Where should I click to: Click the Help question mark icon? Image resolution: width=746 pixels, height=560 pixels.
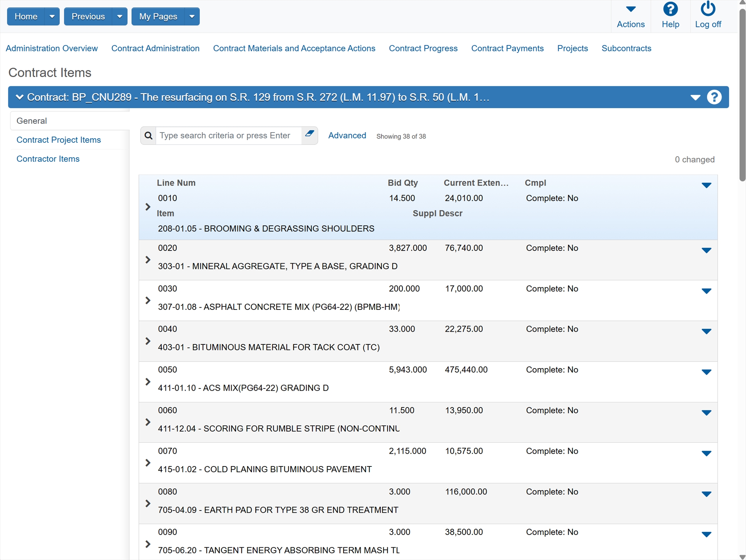tap(670, 9)
